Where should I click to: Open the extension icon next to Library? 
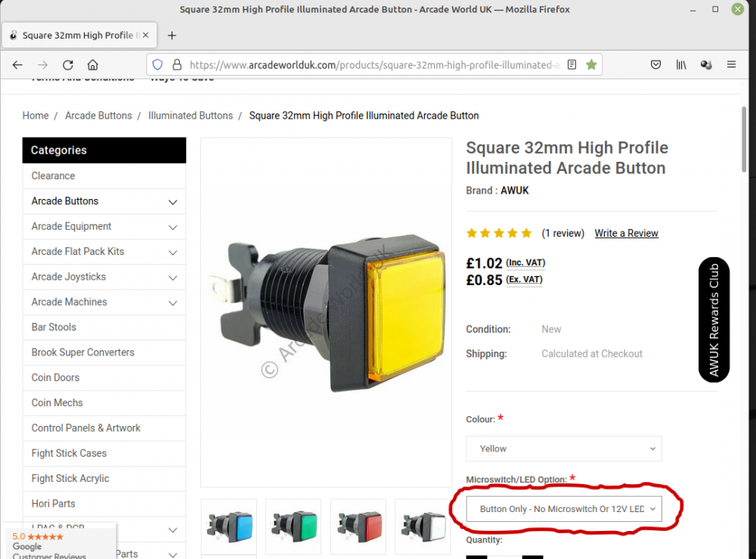(x=706, y=64)
